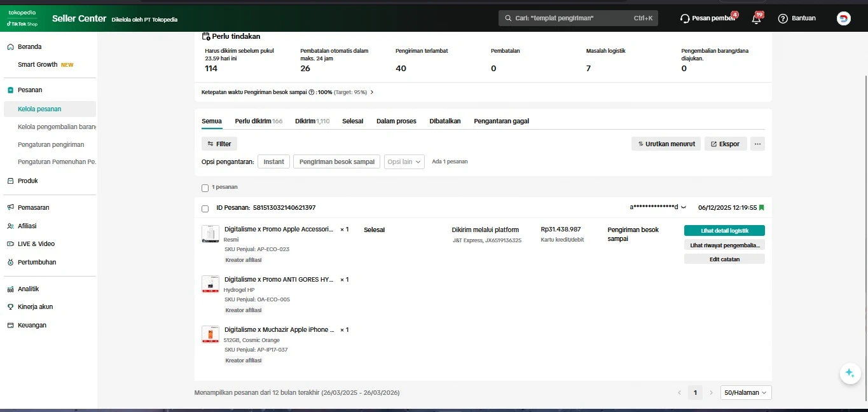Click the Bantuan help icon

pos(783,18)
